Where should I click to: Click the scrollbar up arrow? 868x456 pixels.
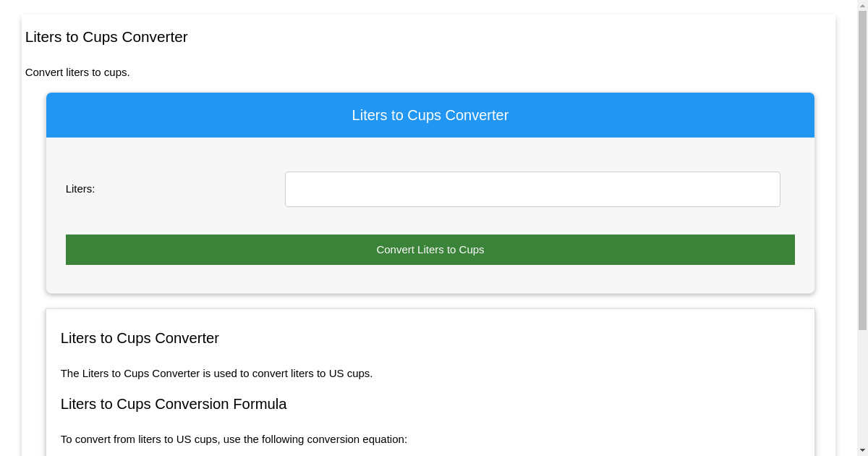point(862,6)
